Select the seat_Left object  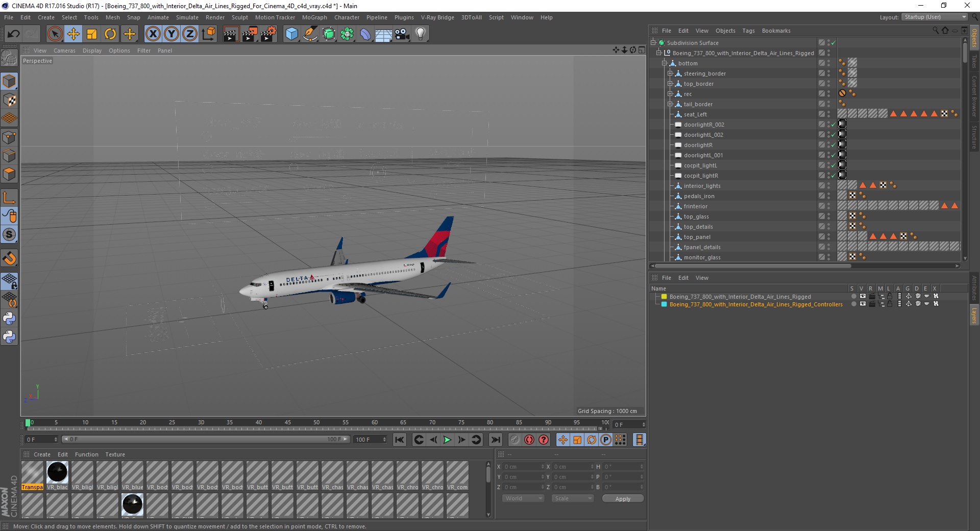tap(695, 114)
